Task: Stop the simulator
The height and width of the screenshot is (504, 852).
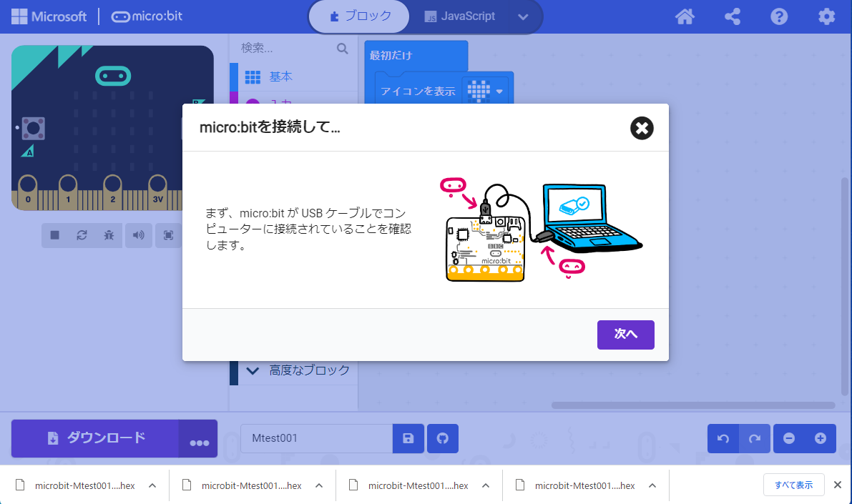Action: (x=55, y=235)
